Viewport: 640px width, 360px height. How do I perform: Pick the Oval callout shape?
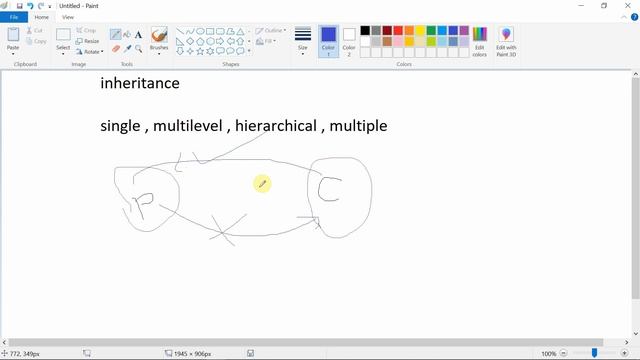(x=231, y=51)
